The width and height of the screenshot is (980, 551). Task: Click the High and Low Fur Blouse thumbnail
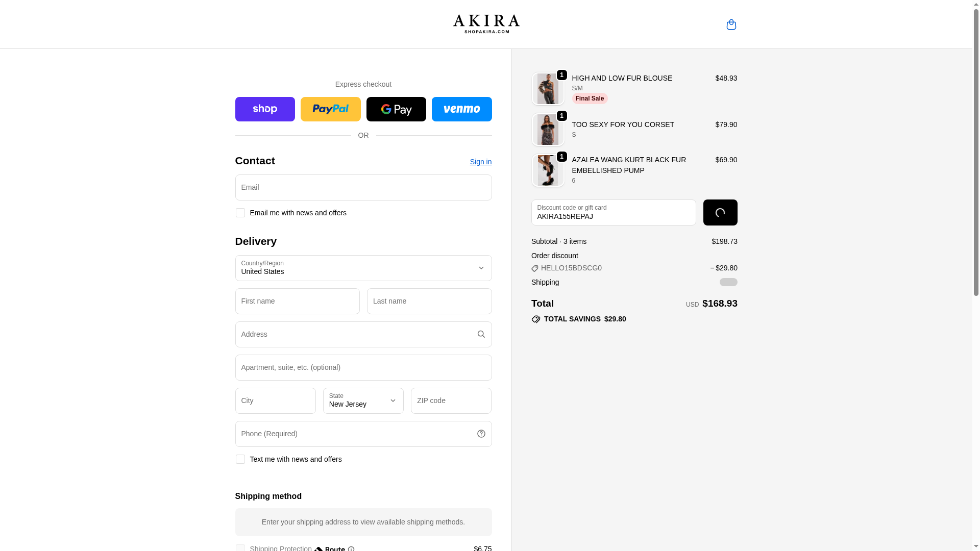click(548, 89)
